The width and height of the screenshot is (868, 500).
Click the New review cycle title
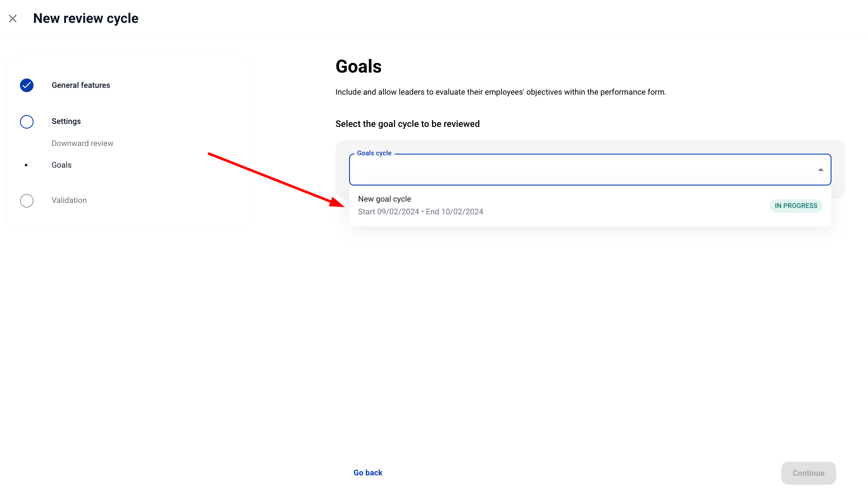(86, 19)
